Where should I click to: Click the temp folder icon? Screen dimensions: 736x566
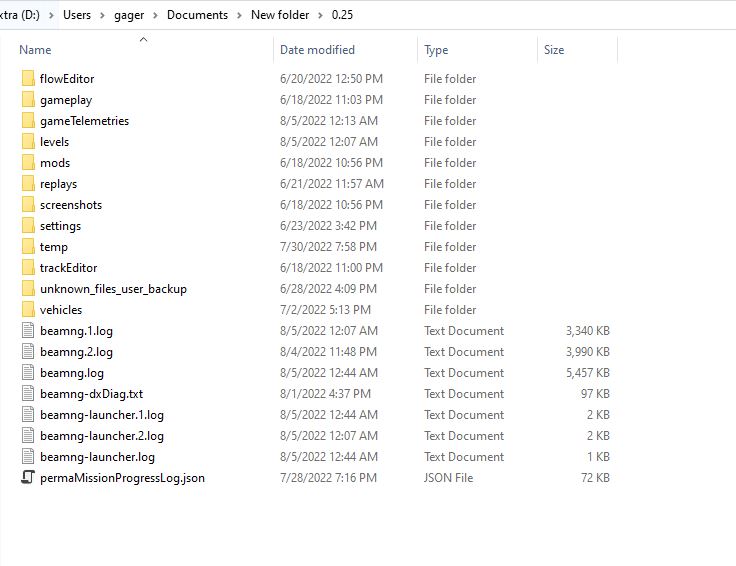[28, 246]
